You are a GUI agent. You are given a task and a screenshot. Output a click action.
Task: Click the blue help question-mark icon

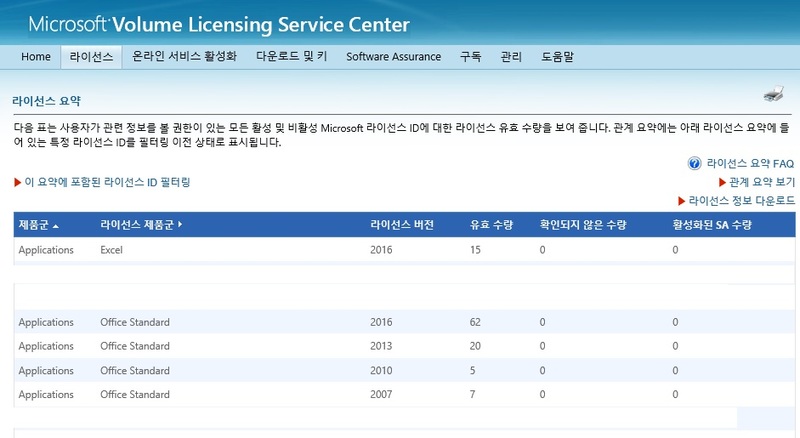pos(694,163)
